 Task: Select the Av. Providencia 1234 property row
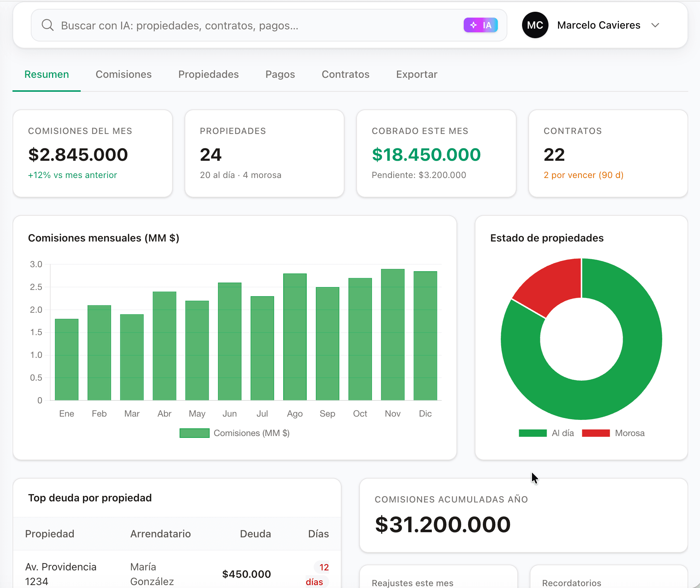tap(61, 574)
